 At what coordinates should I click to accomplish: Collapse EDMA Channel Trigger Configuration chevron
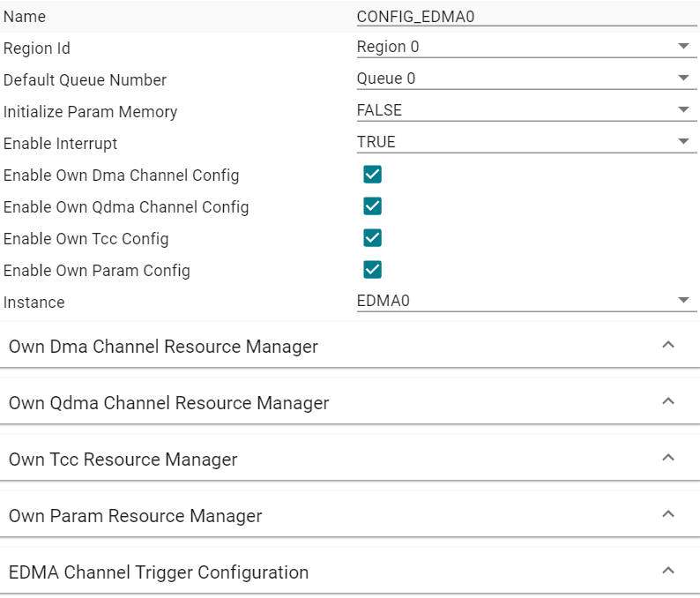coord(668,571)
